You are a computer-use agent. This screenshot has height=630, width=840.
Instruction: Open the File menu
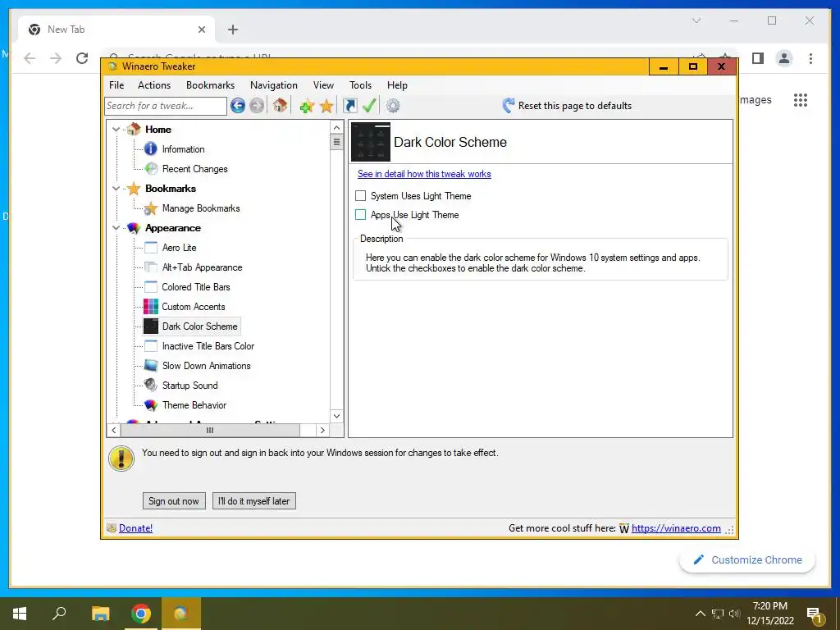(116, 85)
